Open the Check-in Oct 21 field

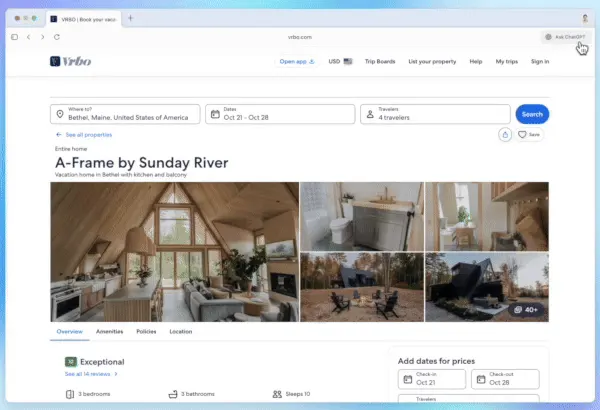pyautogui.click(x=432, y=379)
